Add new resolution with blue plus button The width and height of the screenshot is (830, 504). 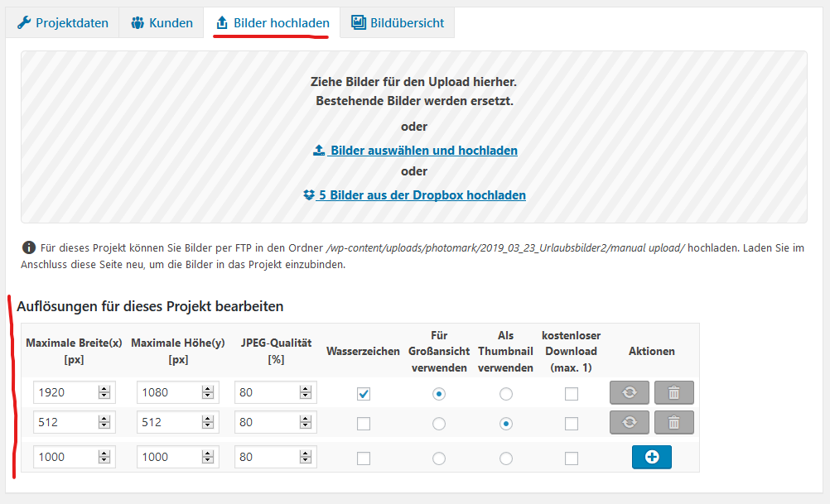click(651, 457)
